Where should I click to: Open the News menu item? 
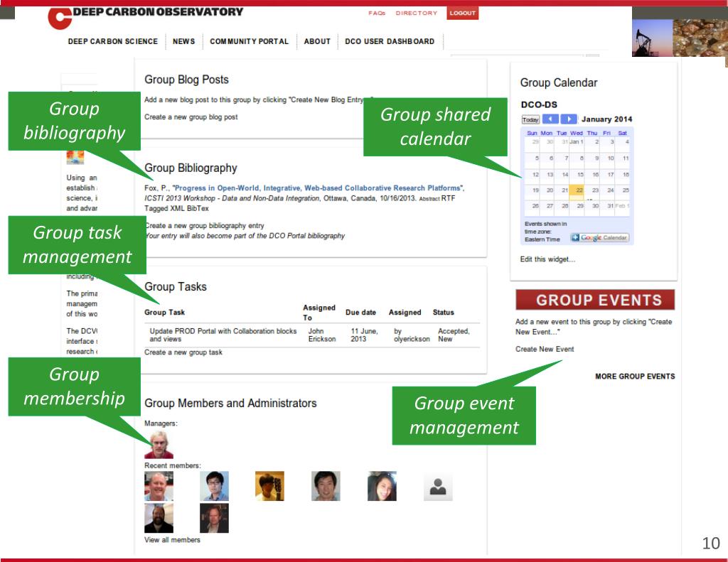184,41
